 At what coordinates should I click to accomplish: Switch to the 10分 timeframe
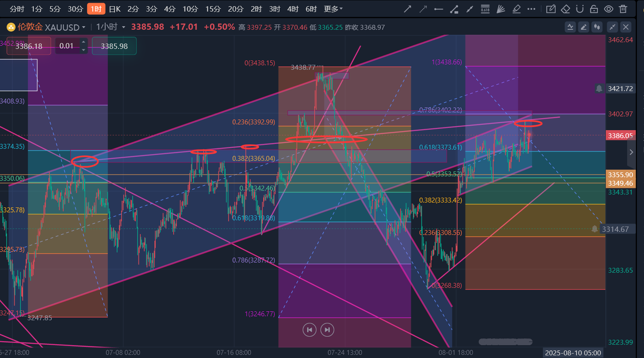coord(190,9)
